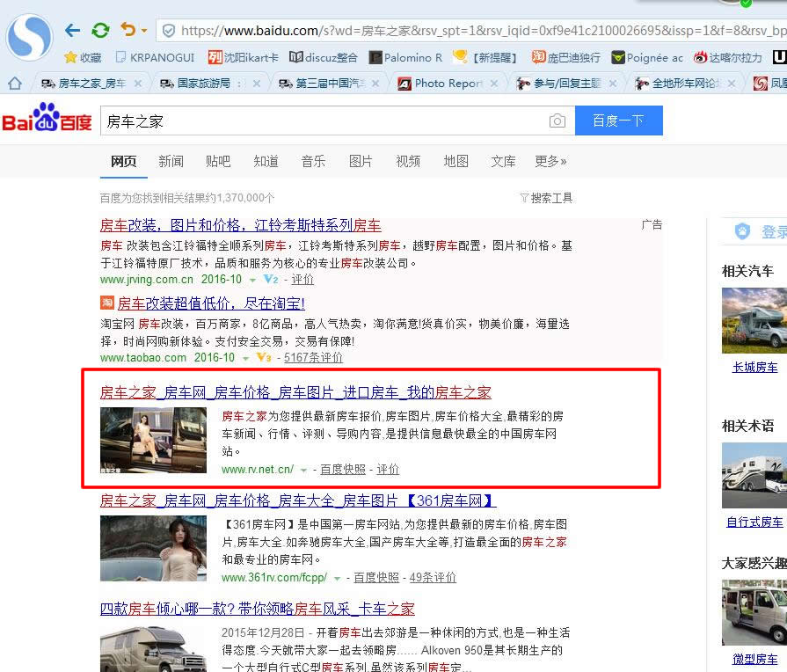Open the KRPANOGUI bookmark
787x672 pixels.
(x=155, y=58)
